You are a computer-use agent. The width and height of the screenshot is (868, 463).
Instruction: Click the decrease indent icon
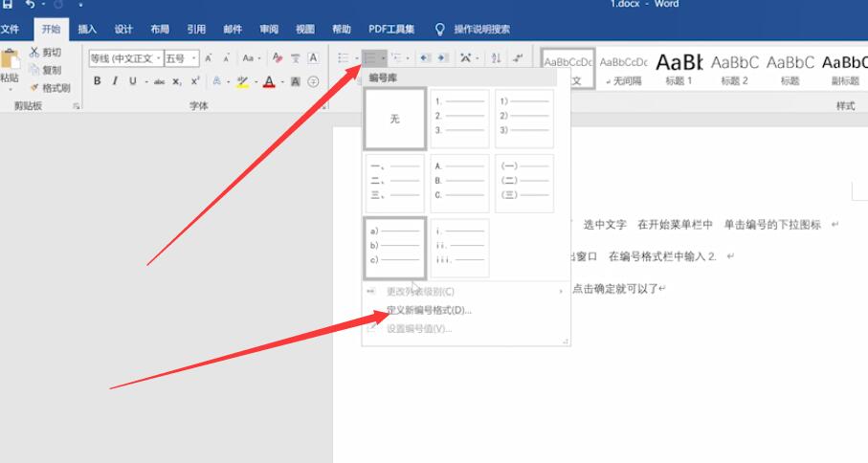coord(425,57)
